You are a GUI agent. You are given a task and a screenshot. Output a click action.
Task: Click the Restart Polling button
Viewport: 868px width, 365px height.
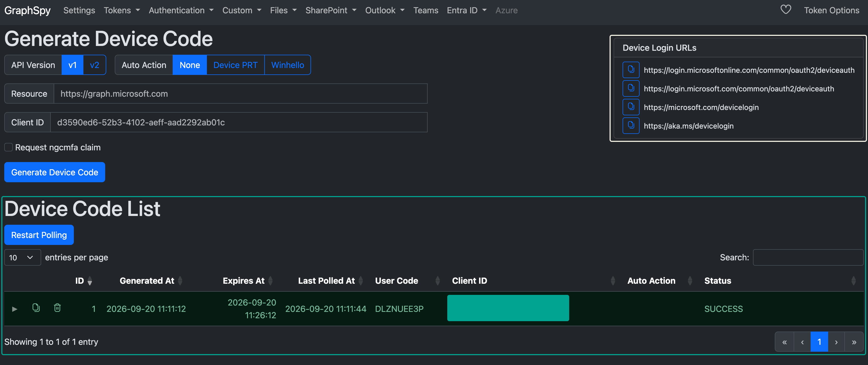coord(39,235)
